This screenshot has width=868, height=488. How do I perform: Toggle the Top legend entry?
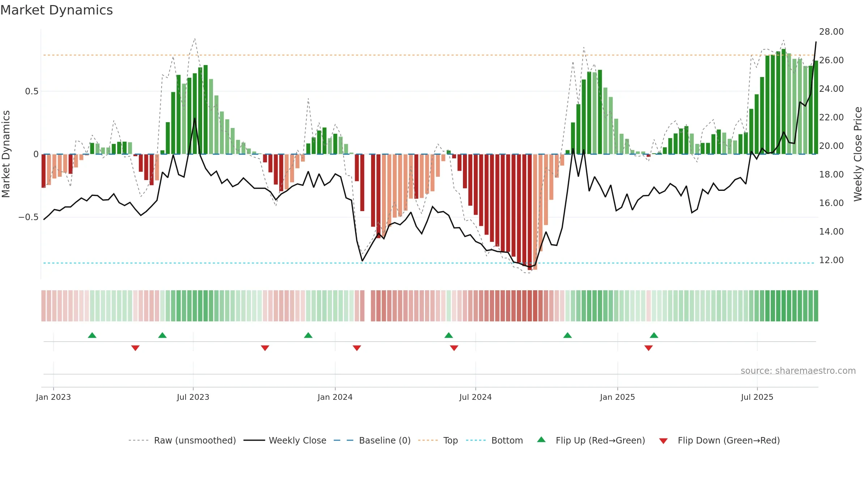(x=438, y=440)
